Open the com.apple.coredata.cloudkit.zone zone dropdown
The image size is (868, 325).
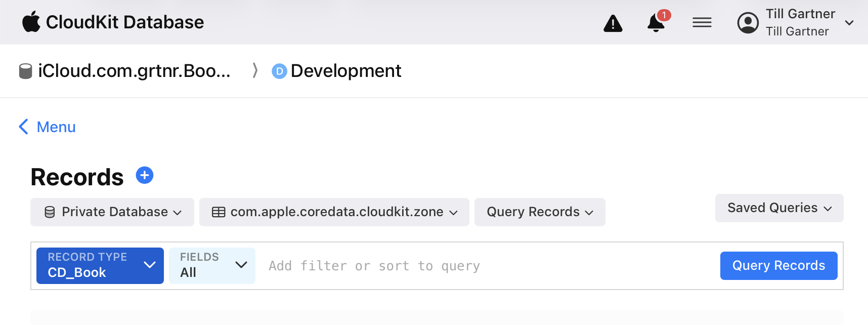[x=334, y=212]
